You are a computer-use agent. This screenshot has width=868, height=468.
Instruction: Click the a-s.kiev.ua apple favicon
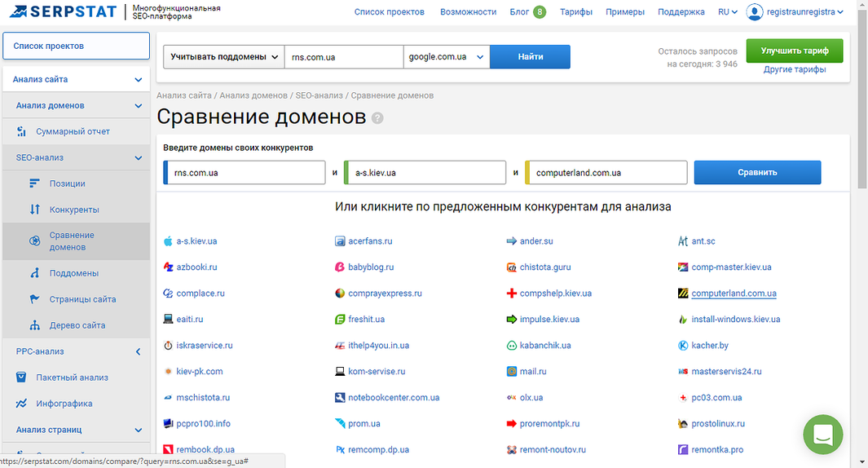pyautogui.click(x=168, y=241)
